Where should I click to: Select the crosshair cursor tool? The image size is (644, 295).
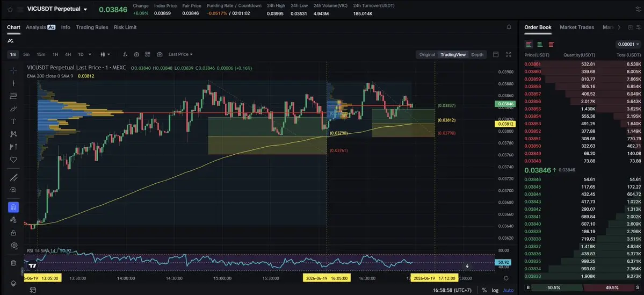pyautogui.click(x=13, y=70)
